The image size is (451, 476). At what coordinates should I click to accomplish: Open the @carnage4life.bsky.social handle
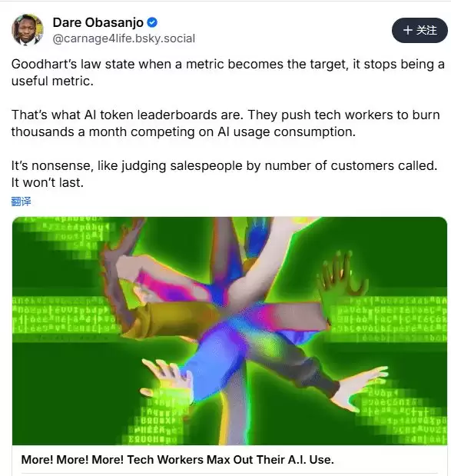coord(124,38)
